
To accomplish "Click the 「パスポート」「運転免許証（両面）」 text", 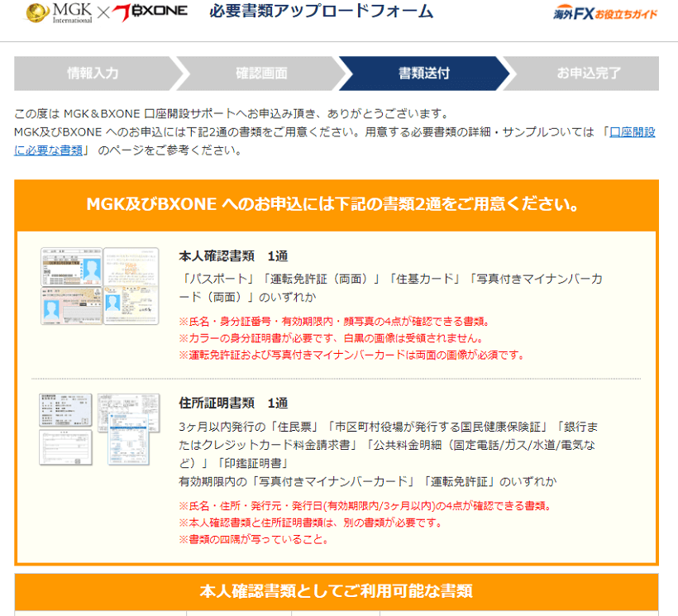I will tap(391, 288).
